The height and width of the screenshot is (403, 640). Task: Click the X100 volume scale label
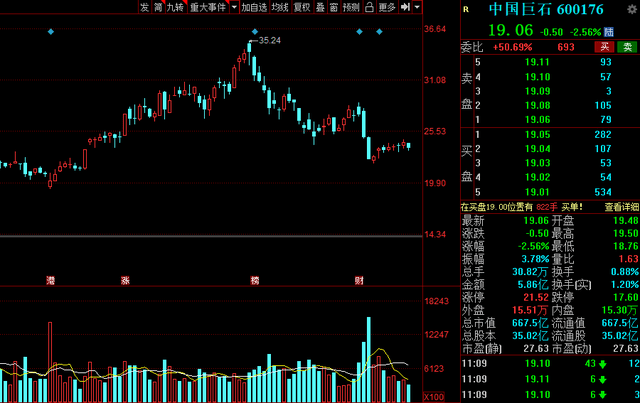434,397
